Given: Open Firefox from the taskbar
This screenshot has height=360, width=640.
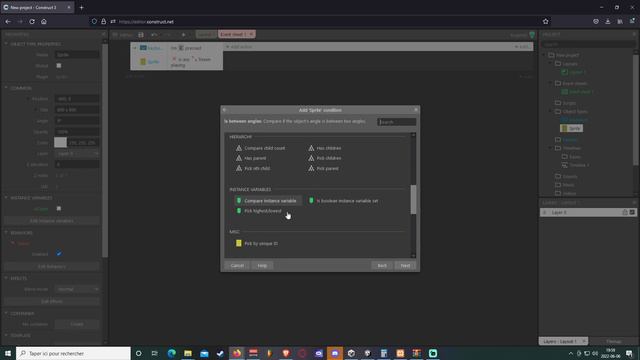Looking at the screenshot, I should (237, 353).
